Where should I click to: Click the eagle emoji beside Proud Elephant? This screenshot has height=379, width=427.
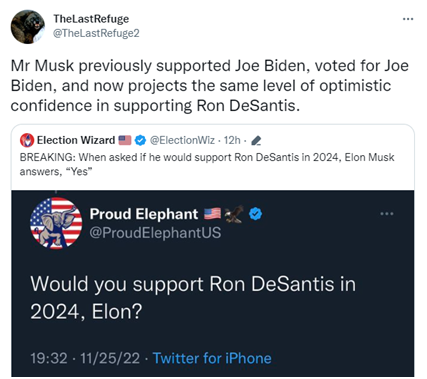tap(234, 214)
